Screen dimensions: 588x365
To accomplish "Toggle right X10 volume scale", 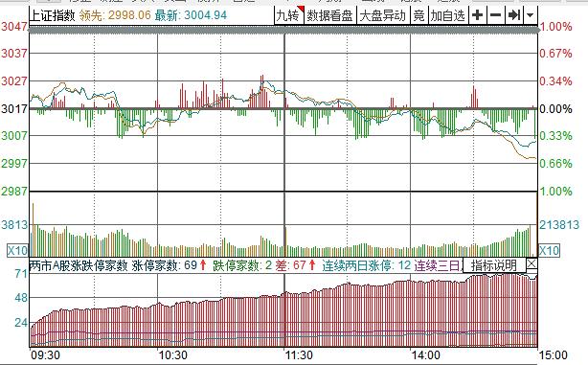I will point(549,250).
